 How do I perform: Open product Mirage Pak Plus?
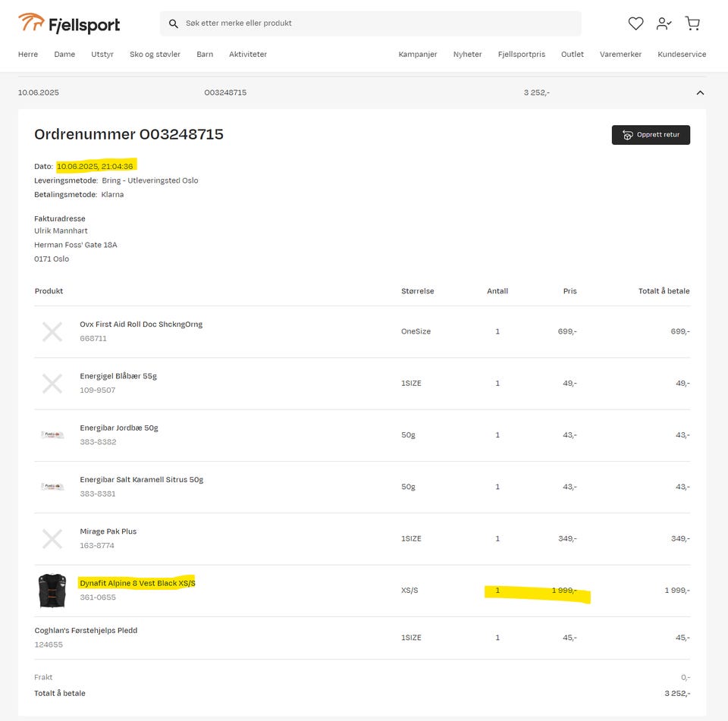[x=108, y=531]
